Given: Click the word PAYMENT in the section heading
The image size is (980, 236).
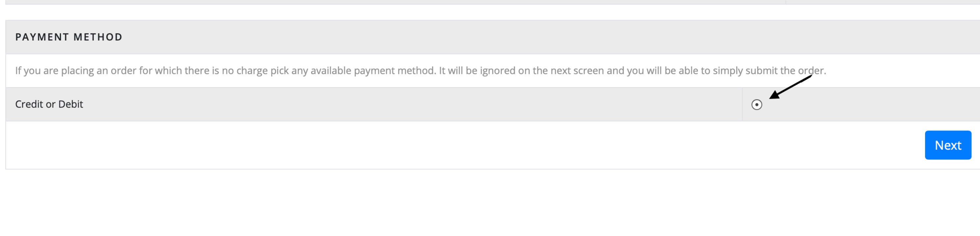Looking at the screenshot, I should [x=42, y=37].
